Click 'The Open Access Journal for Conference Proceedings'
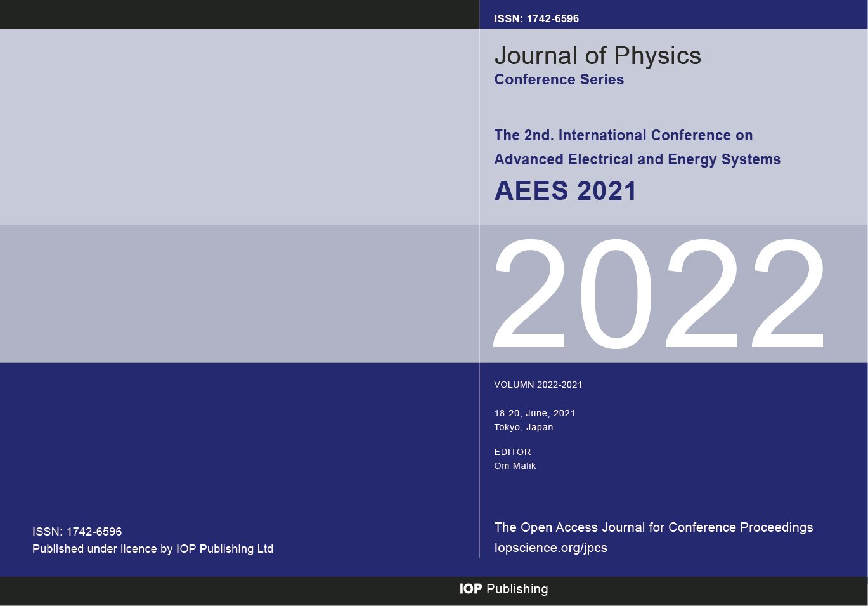The image size is (868, 606). pyautogui.click(x=653, y=527)
